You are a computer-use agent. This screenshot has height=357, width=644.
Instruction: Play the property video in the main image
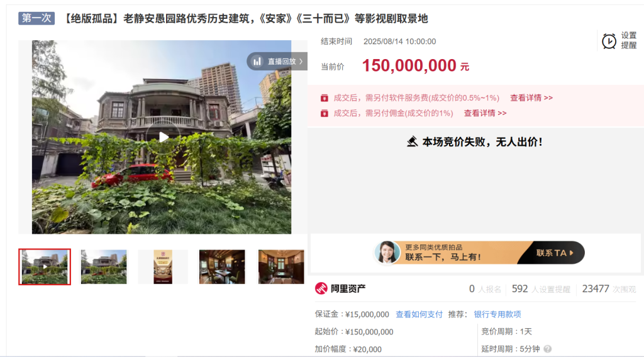[x=164, y=137]
